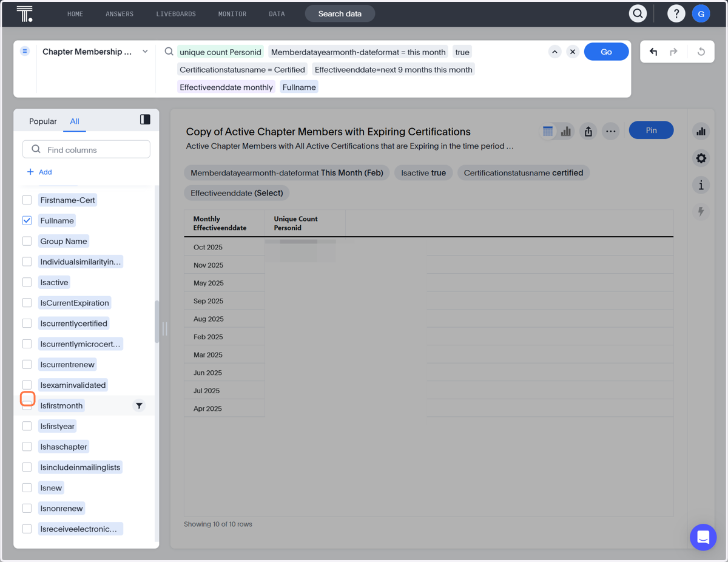Screen dimensions: 728x562
Task: Open the chat support bubble icon
Action: (703, 537)
